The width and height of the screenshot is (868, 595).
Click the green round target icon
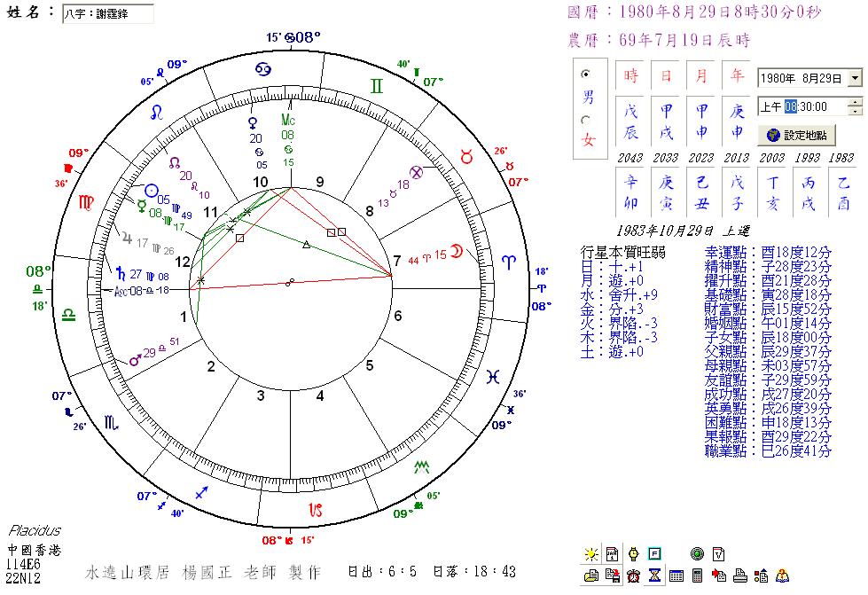click(x=697, y=554)
